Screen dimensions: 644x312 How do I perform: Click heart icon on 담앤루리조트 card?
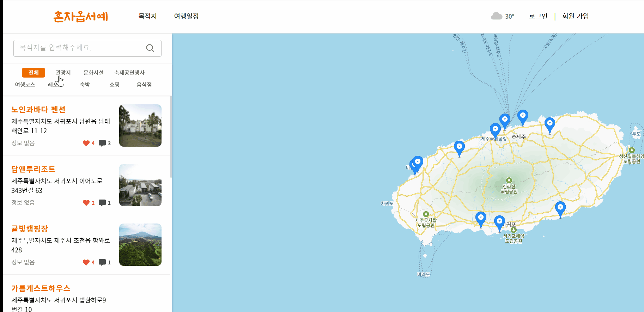pyautogui.click(x=86, y=203)
